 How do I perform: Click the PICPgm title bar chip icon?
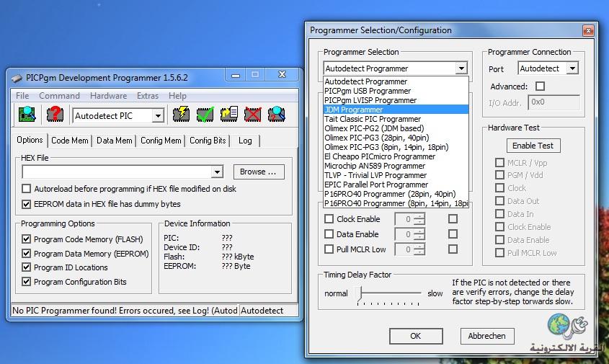(17, 78)
